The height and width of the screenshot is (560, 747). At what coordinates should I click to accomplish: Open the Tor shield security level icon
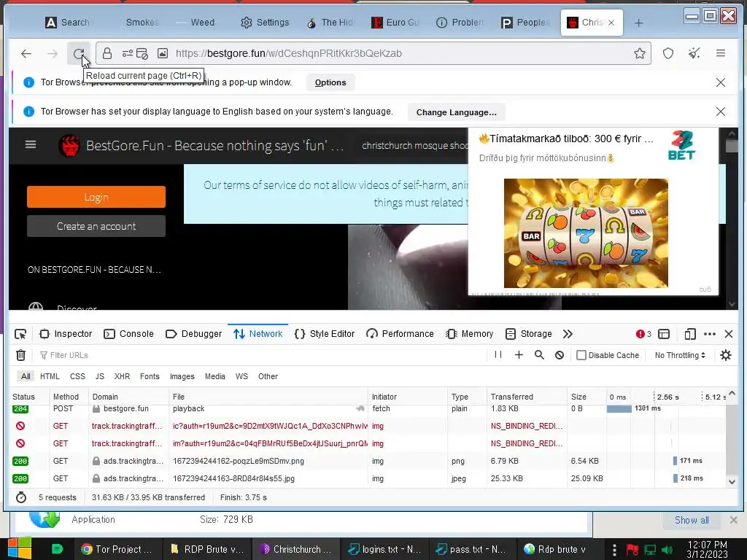(x=668, y=53)
